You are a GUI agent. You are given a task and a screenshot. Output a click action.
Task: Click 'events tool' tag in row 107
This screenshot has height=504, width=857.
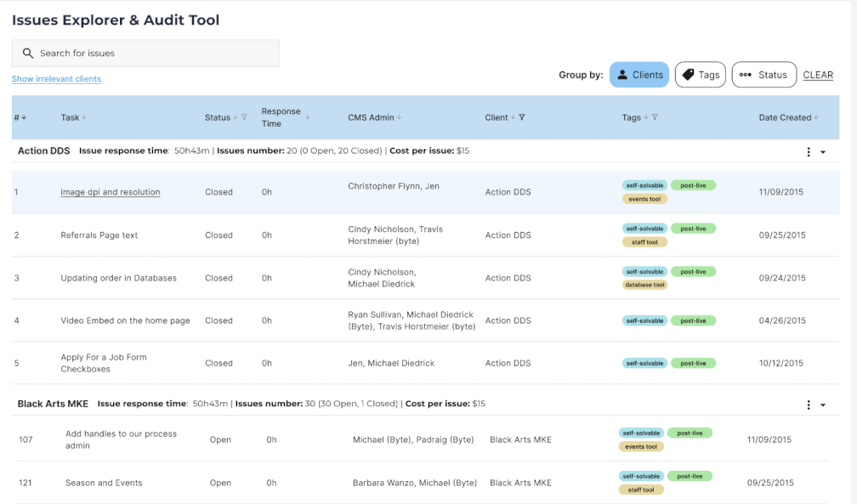[641, 446]
